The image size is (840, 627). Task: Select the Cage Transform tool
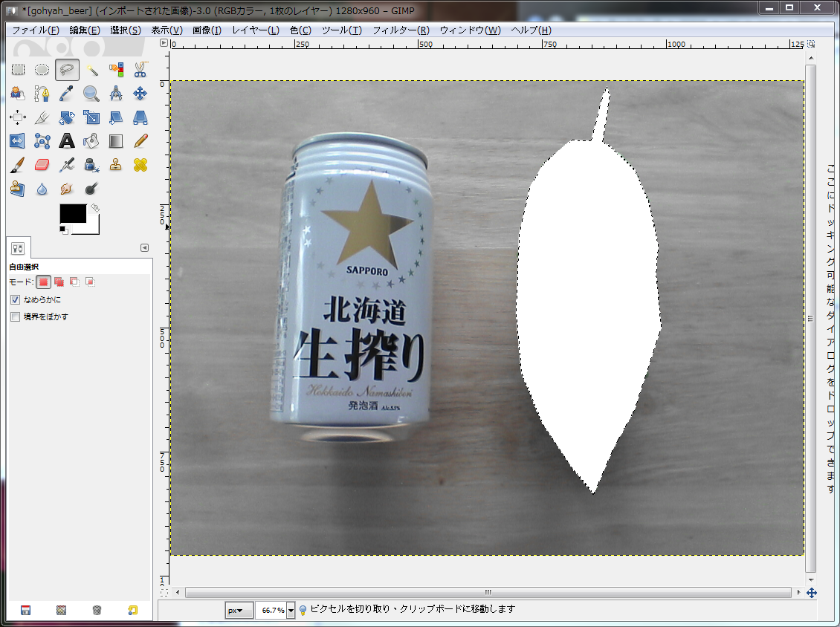click(x=42, y=141)
